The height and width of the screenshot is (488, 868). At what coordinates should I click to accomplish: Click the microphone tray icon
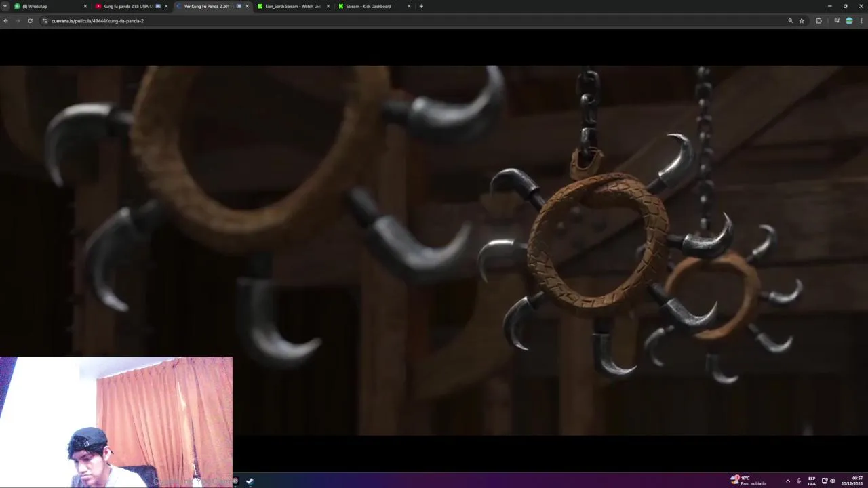pos(799,481)
